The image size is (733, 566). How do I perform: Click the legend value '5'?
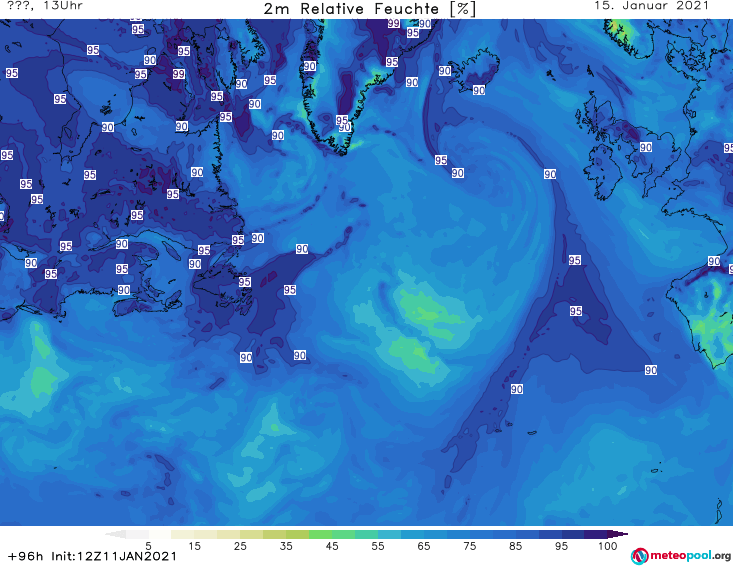[x=148, y=546]
